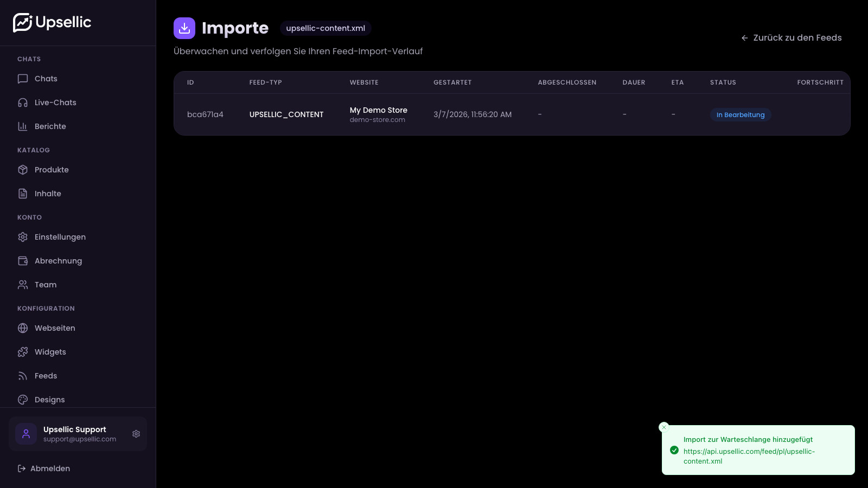868x488 pixels.
Task: Click the Webseiten globe icon
Action: click(22, 328)
